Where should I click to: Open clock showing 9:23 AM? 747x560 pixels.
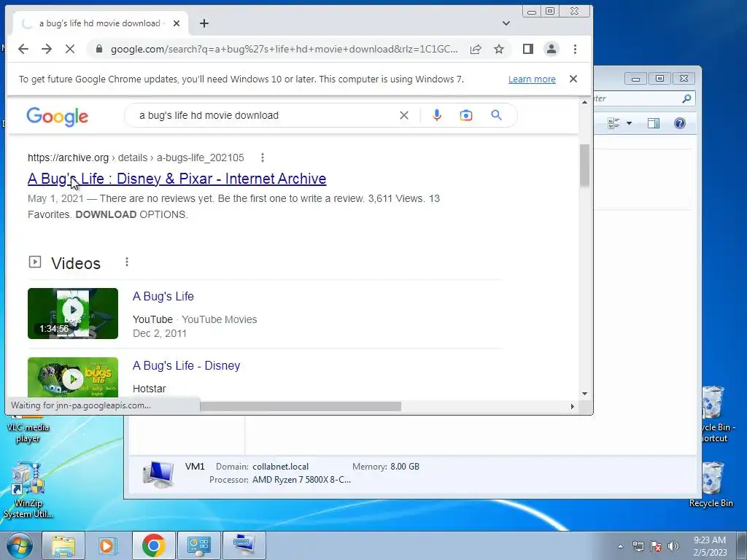pos(710,546)
